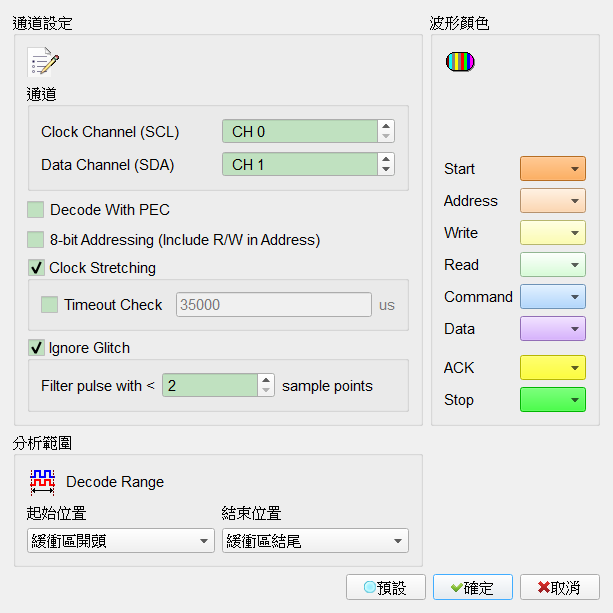This screenshot has height=613, width=613.
Task: Click the rainbow waveform color icon
Action: pyautogui.click(x=460, y=62)
